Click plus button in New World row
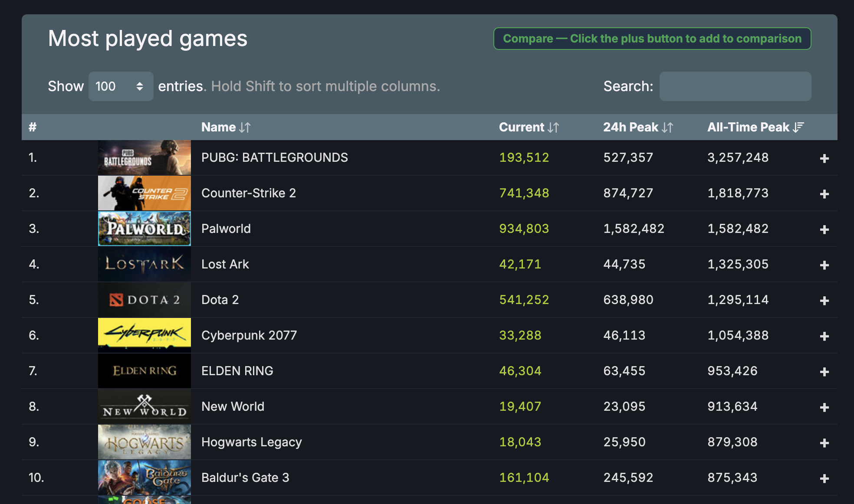Screen dimensions: 854x504 pos(824,407)
